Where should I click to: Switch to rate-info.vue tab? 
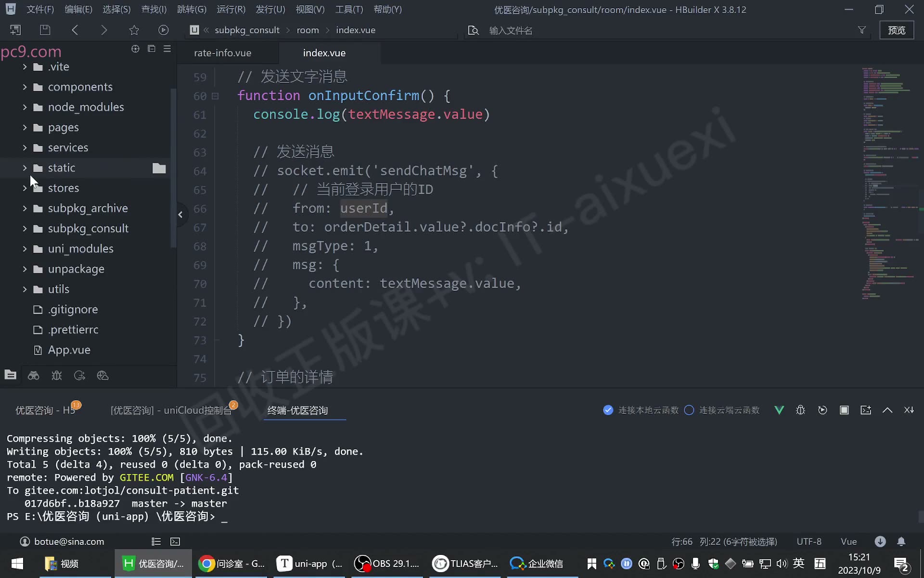223,53
